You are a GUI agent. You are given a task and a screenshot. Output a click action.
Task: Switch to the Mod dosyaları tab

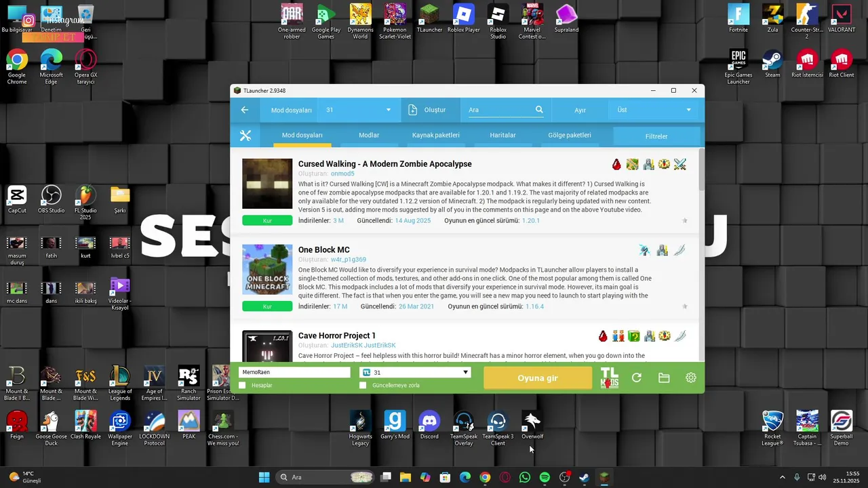pos(302,135)
